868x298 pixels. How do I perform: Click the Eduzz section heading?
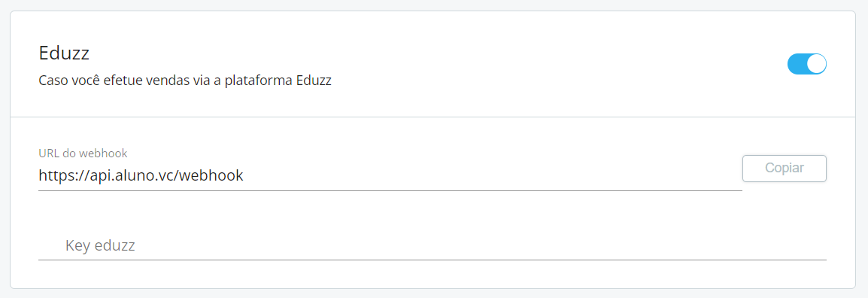click(x=64, y=53)
